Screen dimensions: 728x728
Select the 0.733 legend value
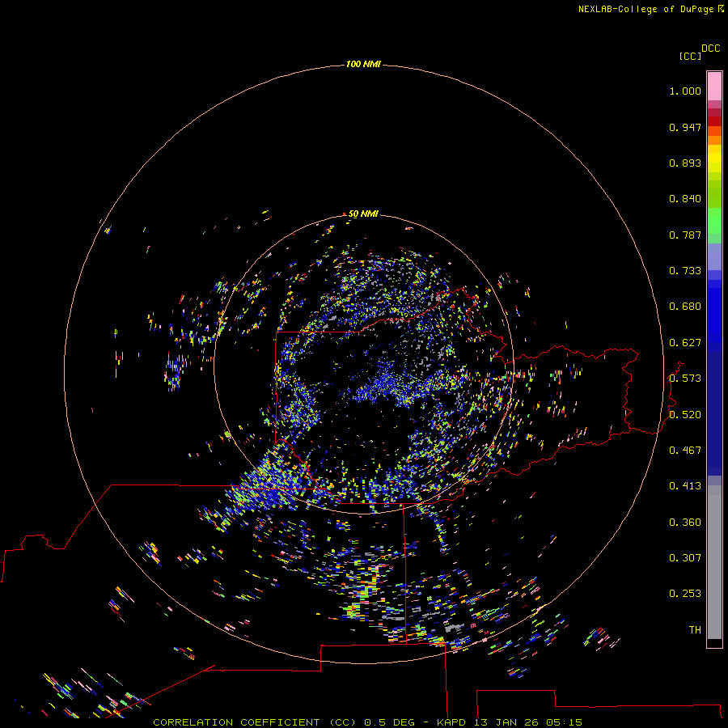click(x=685, y=271)
